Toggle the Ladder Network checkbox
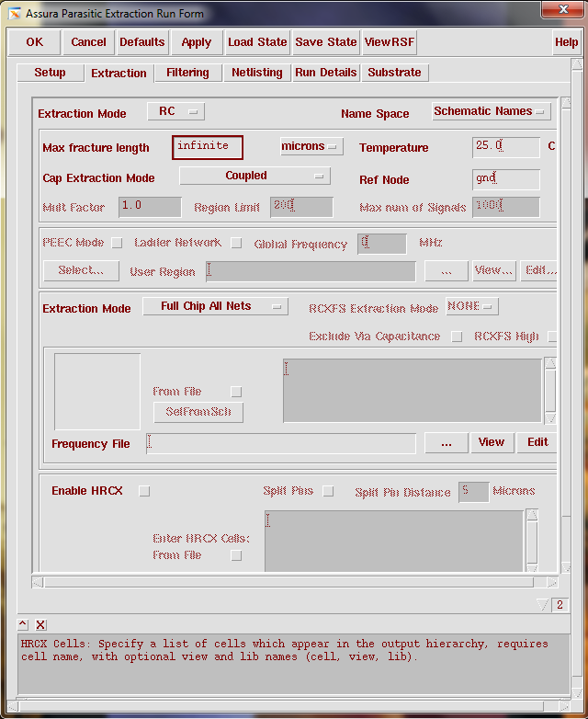The image size is (588, 719). [x=236, y=243]
